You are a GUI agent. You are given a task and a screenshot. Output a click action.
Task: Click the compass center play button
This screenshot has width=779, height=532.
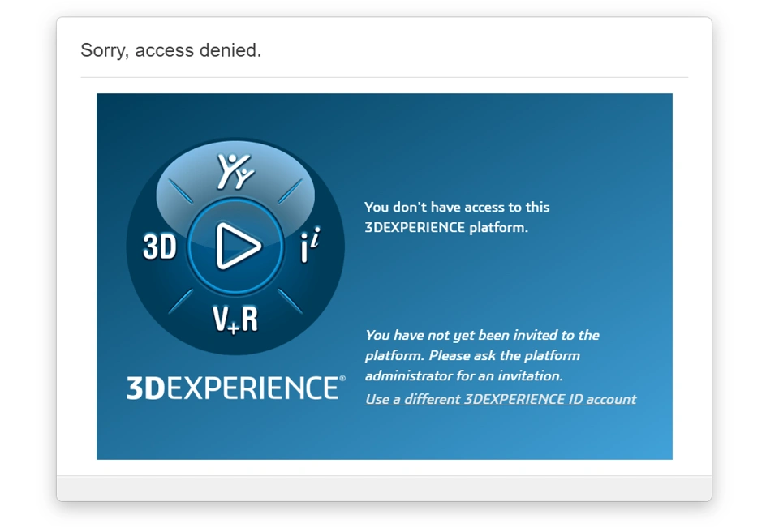(x=236, y=247)
